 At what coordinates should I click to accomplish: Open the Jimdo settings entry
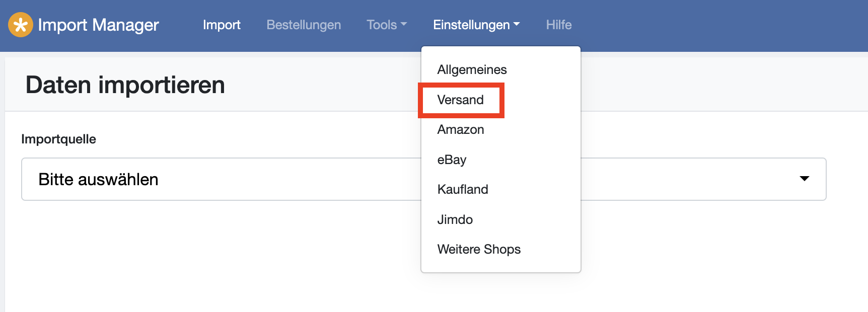point(455,219)
